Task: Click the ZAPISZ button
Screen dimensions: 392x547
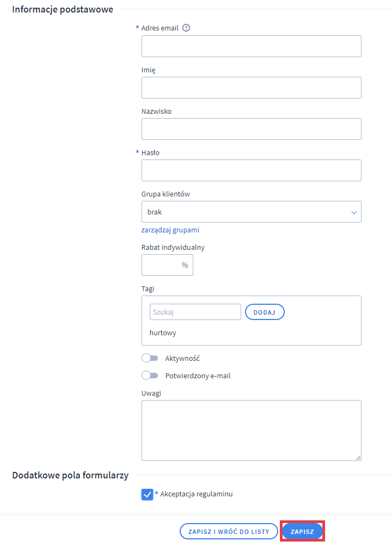Action: point(302,532)
